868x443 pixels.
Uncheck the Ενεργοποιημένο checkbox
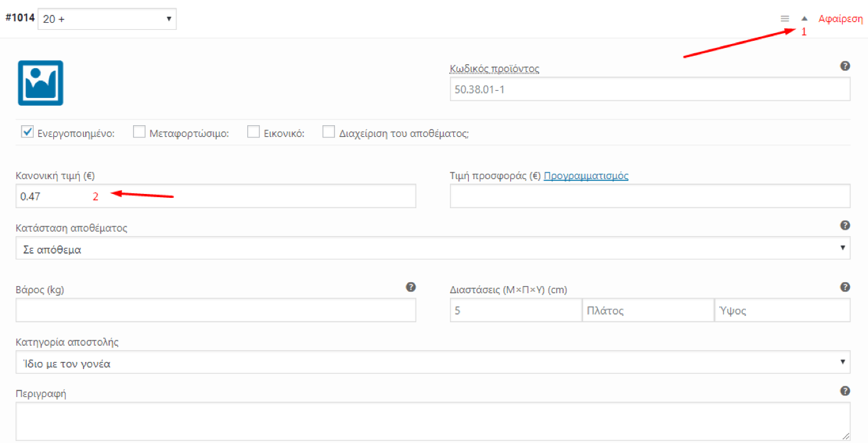point(27,132)
